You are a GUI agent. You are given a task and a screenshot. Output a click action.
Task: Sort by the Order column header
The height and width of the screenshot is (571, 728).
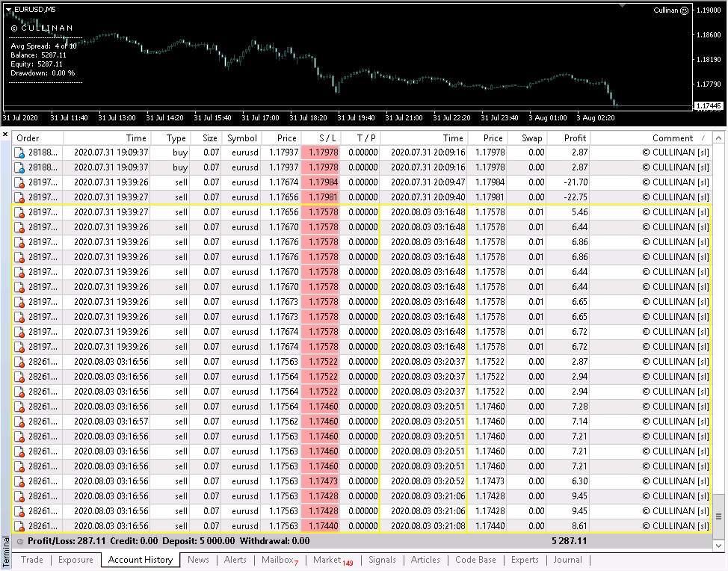point(37,138)
